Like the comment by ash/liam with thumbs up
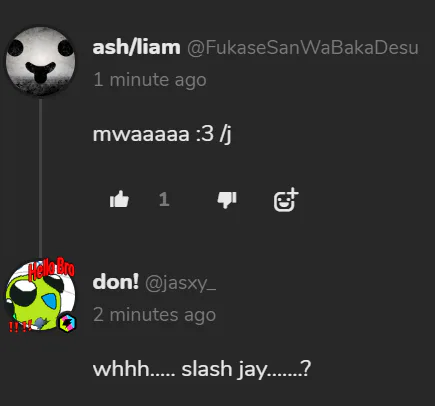435x406 pixels. click(x=119, y=199)
